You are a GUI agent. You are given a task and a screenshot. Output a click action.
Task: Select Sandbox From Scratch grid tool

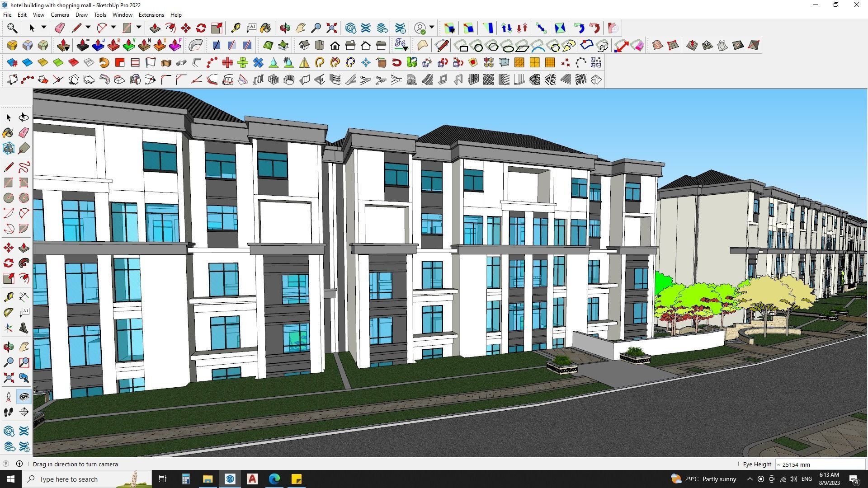point(673,45)
